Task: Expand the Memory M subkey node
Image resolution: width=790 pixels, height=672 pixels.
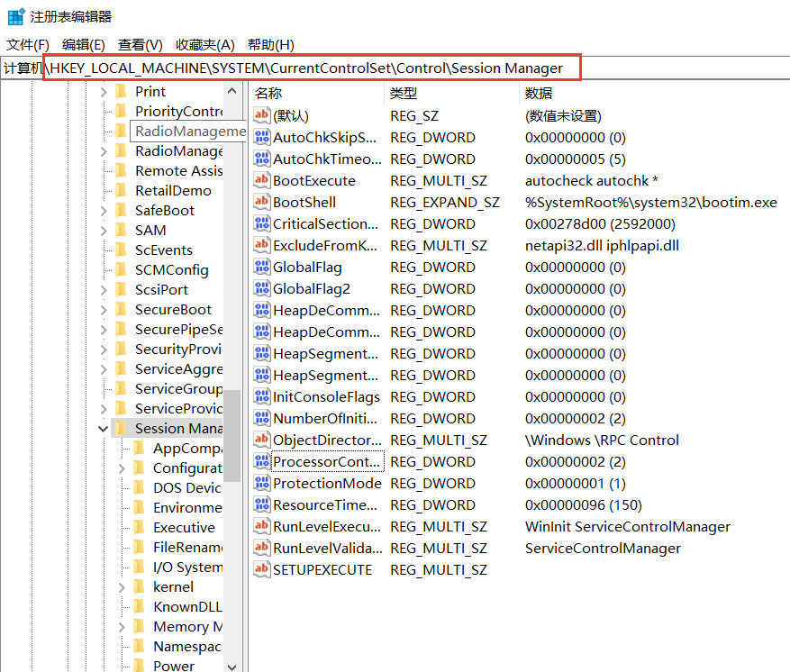Action: [x=122, y=627]
